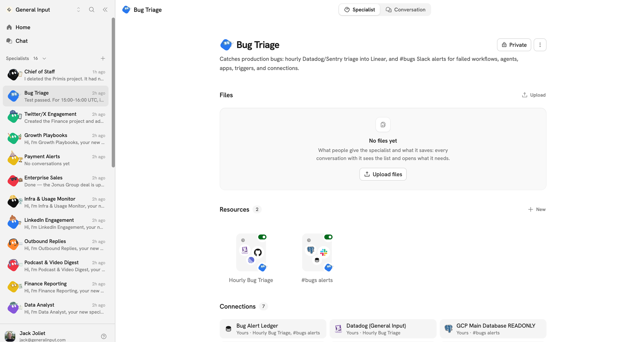This screenshot has height=342, width=644.
Task: Go to Home in sidebar
Action: (x=56, y=27)
